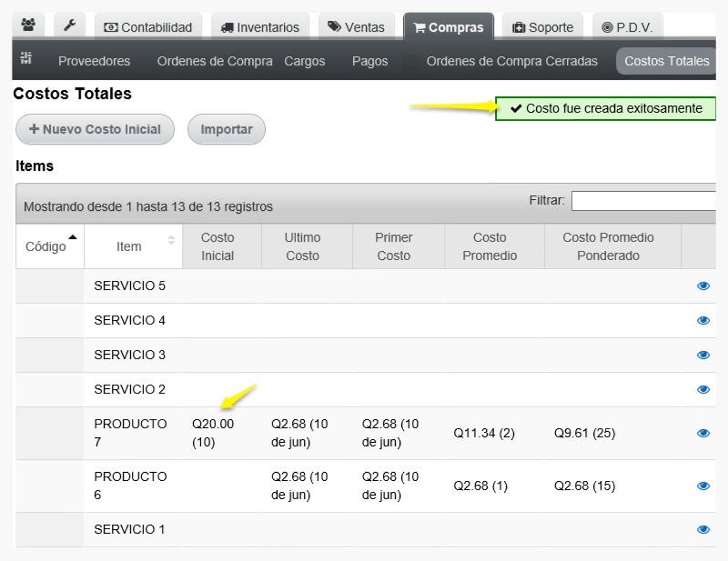Switch to the Contabilidad tab

tap(148, 27)
